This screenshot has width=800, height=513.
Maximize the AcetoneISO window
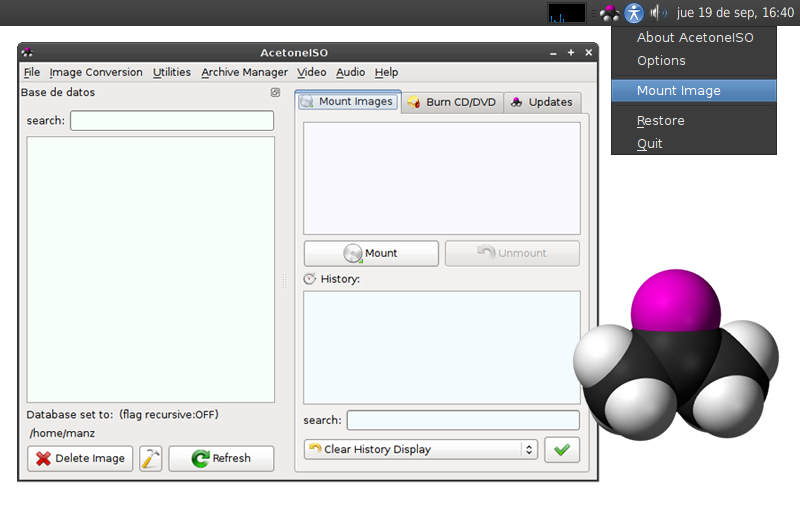[571, 53]
